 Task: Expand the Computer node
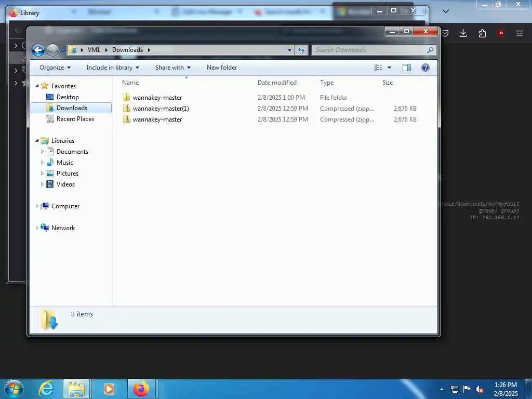coord(37,206)
